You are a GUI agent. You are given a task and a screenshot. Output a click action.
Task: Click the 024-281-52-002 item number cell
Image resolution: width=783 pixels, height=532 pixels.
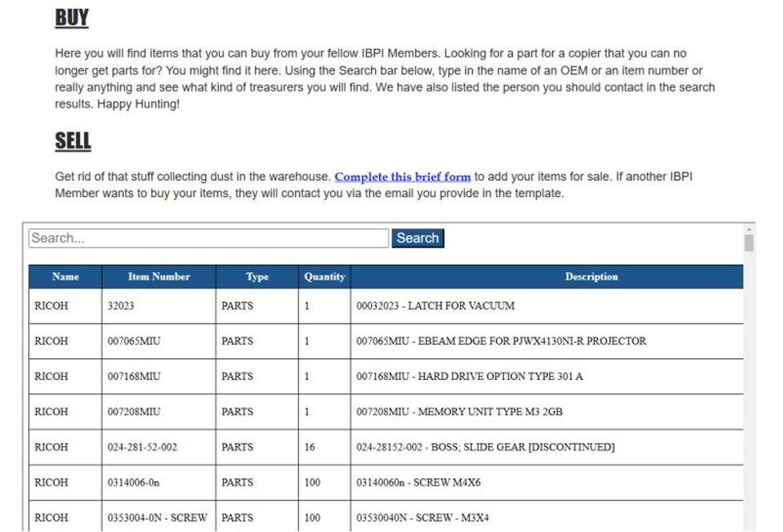coord(142,446)
